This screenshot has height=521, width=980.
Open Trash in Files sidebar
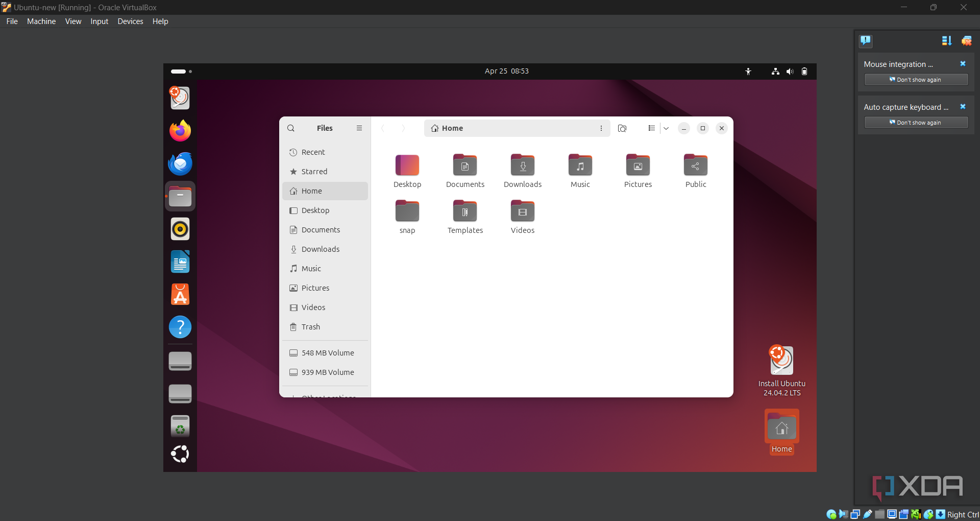tap(325, 327)
